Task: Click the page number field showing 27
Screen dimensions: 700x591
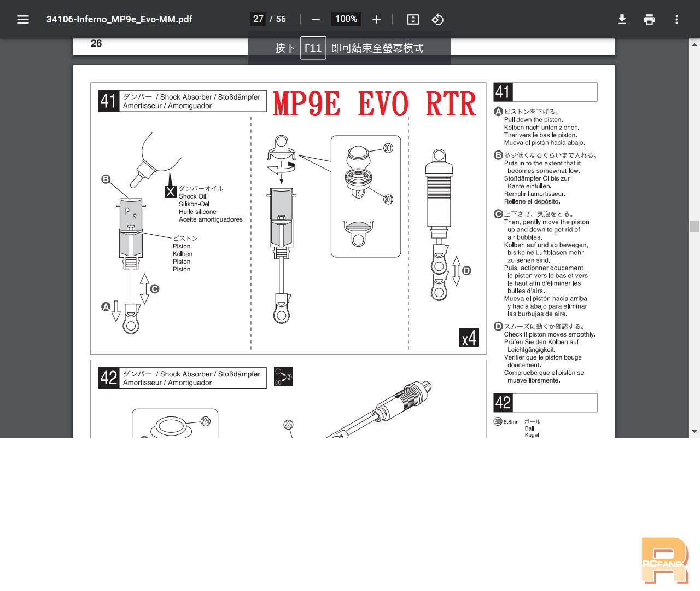Action: 258,19
